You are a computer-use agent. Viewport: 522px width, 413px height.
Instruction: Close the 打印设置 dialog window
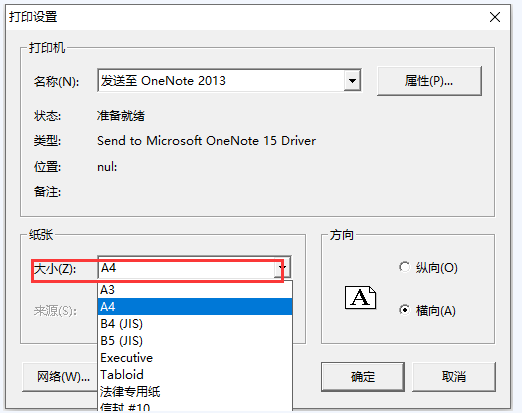pyautogui.click(x=495, y=17)
